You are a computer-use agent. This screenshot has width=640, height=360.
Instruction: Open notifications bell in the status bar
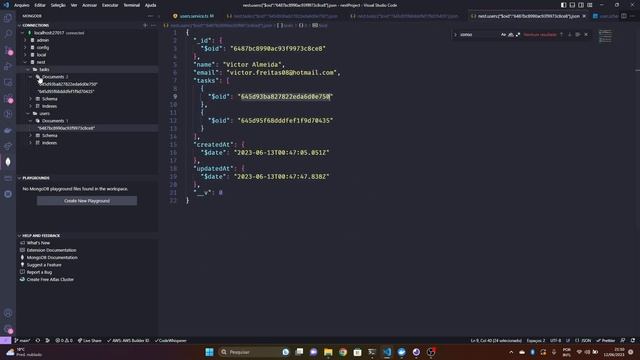[633, 340]
